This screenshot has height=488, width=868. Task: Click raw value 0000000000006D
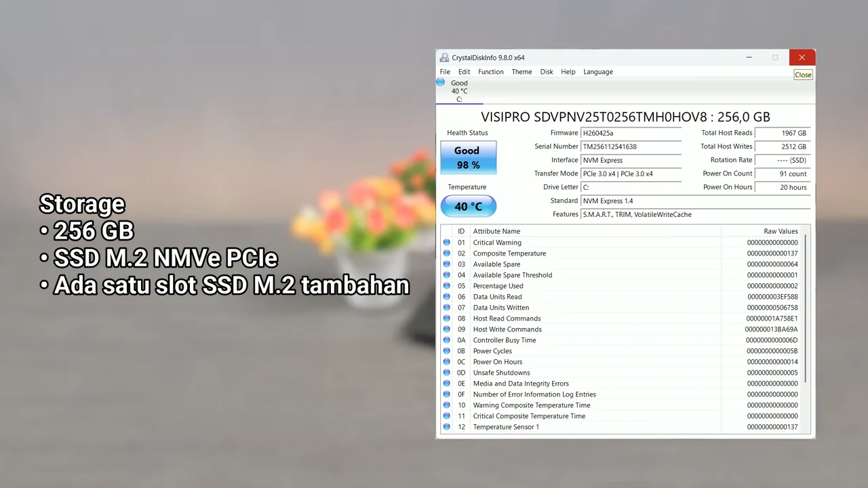772,340
